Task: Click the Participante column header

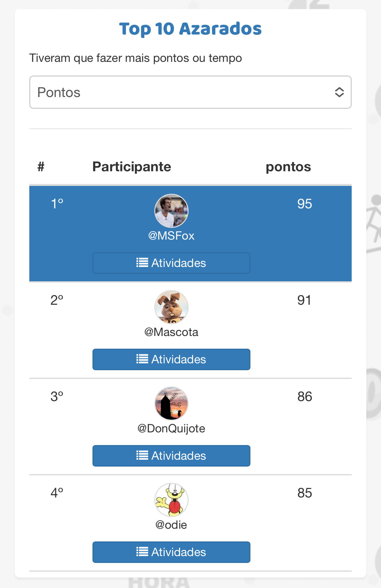Action: (132, 167)
